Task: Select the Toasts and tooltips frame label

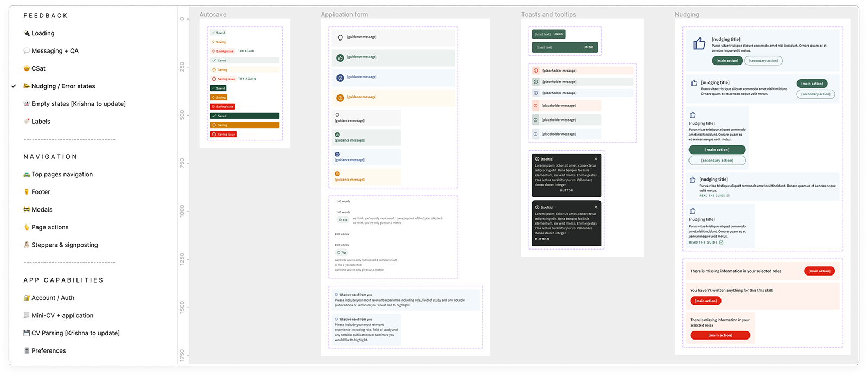Action: (x=548, y=15)
